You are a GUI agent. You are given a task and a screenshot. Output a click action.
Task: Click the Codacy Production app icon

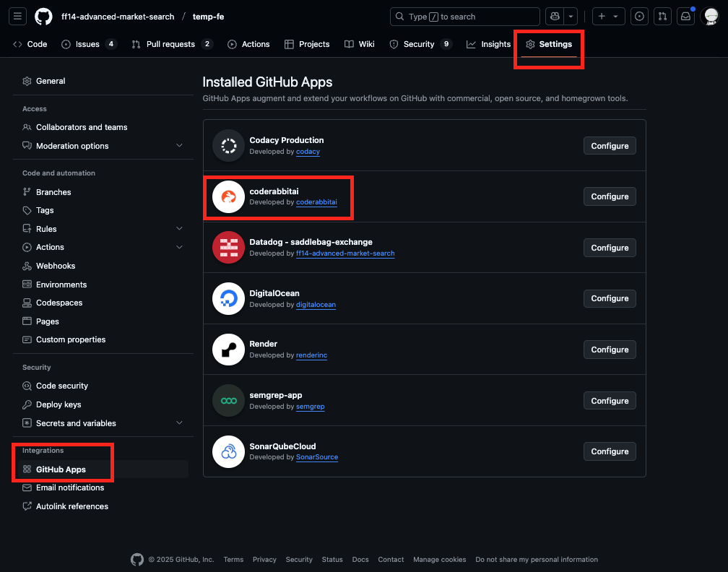click(x=228, y=145)
